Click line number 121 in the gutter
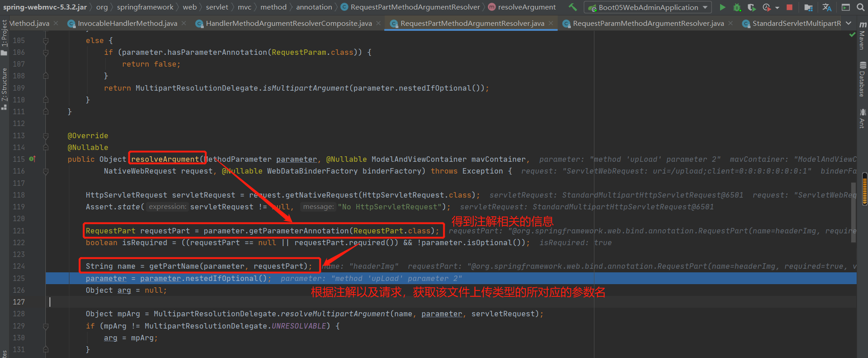This screenshot has width=868, height=358. (x=19, y=231)
